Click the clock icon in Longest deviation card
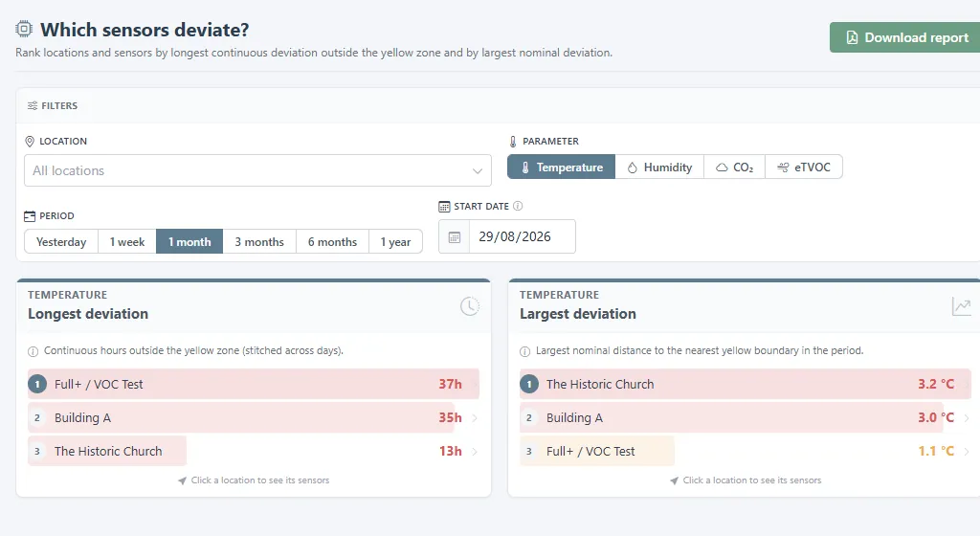The height and width of the screenshot is (536, 980). 469,306
